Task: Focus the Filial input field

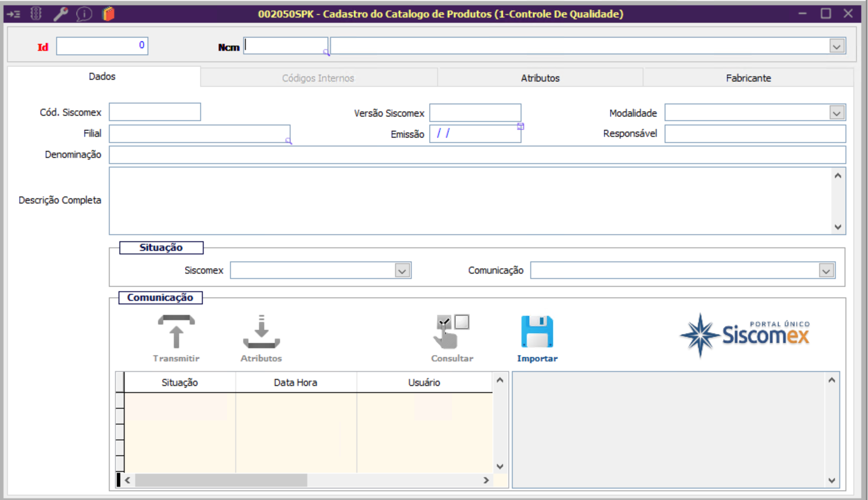Action: coord(200,133)
